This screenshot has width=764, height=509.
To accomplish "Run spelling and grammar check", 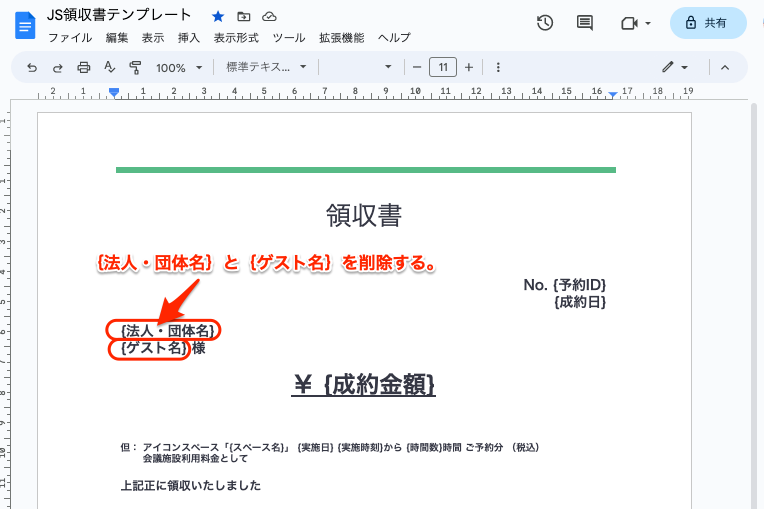I will [x=110, y=67].
